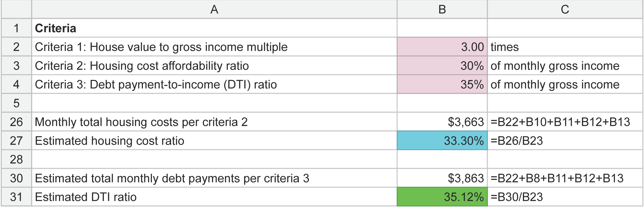Viewport: 644px width, 207px height.
Task: Click the blue 33.30% housing ratio cell
Action: 442,140
